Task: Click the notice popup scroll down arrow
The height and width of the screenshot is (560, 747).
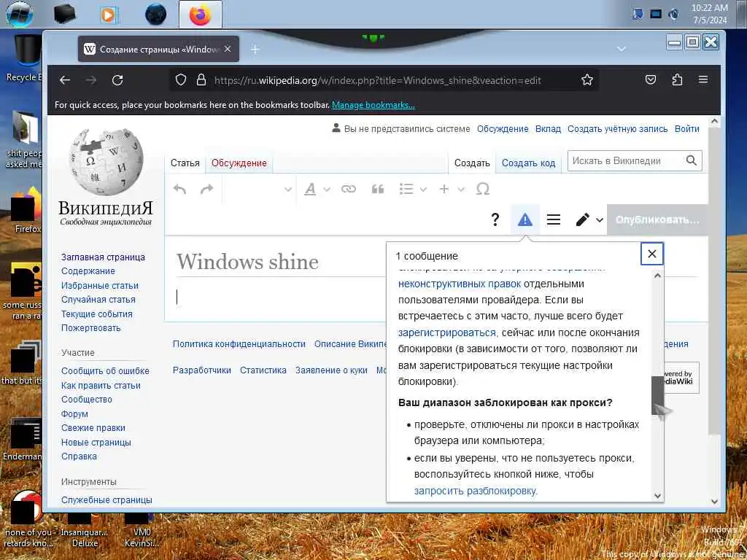Action: coord(658,496)
